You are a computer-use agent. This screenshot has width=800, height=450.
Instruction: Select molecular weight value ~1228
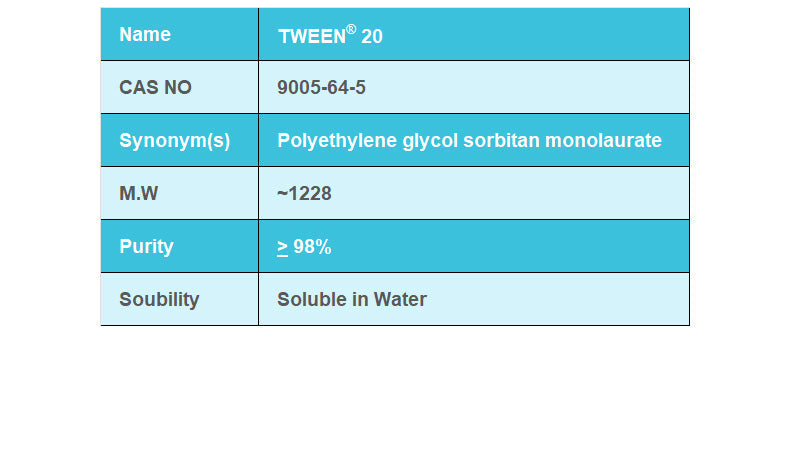click(x=304, y=194)
